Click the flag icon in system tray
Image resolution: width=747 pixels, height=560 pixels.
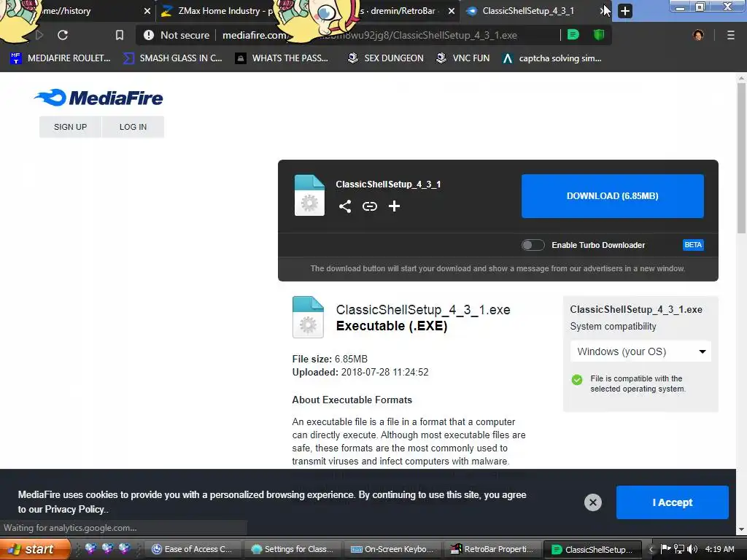pos(665,549)
